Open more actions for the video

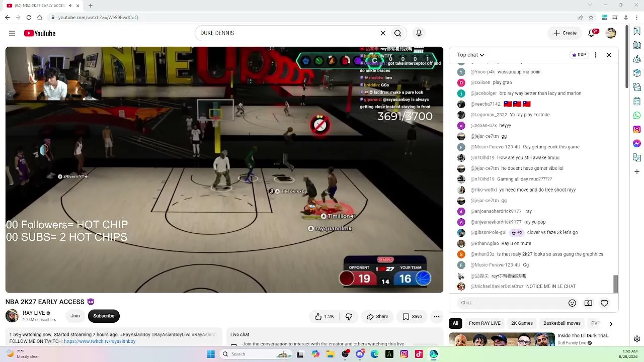437,316
